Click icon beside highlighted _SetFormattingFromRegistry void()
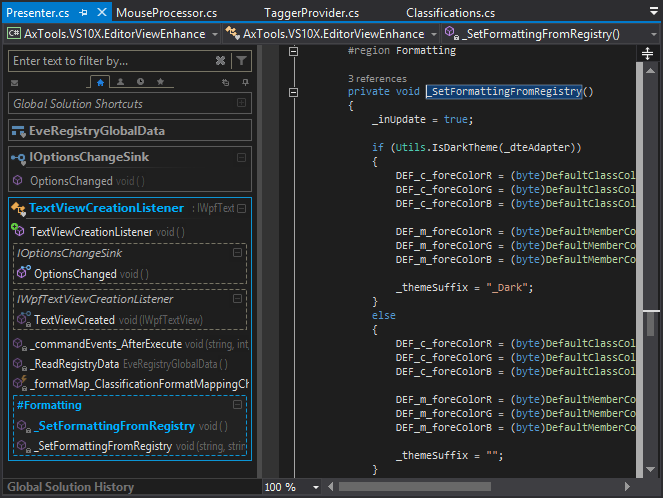The height and width of the screenshot is (498, 663). point(24,426)
